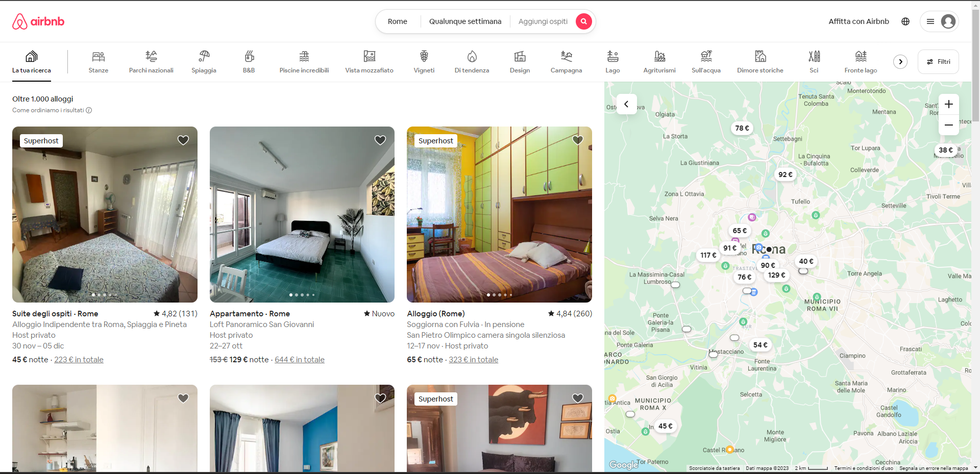980x474 pixels.
Task: Select the Spiaggia category
Action: [x=204, y=62]
